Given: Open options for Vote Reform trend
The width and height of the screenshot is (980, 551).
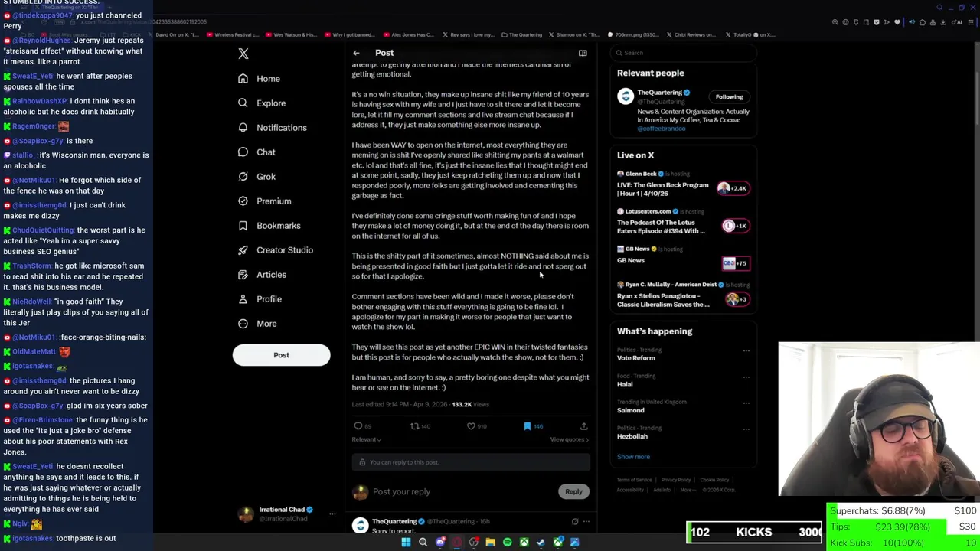Looking at the screenshot, I should click(746, 351).
